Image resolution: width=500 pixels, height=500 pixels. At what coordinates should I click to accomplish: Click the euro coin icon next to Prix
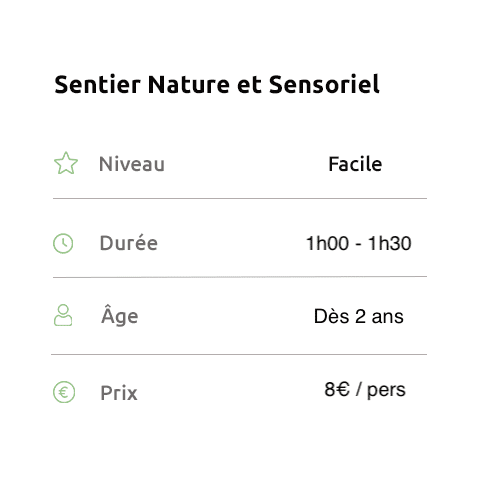pyautogui.click(x=64, y=392)
